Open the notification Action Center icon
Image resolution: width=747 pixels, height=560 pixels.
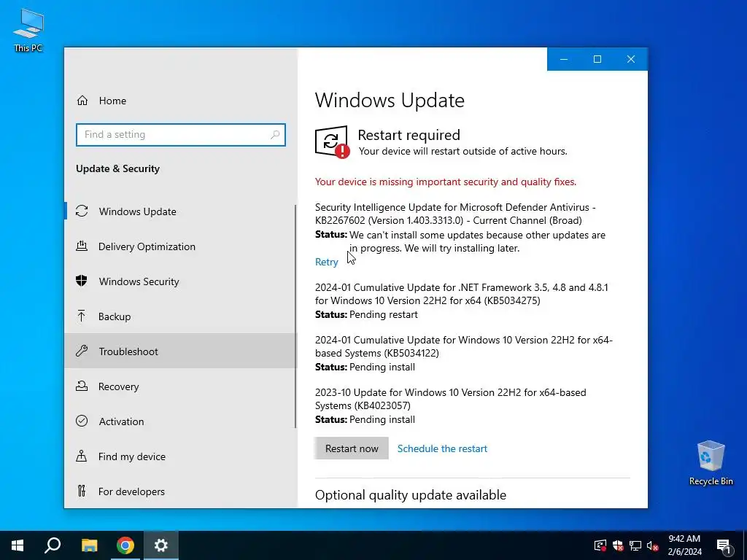[x=724, y=545]
